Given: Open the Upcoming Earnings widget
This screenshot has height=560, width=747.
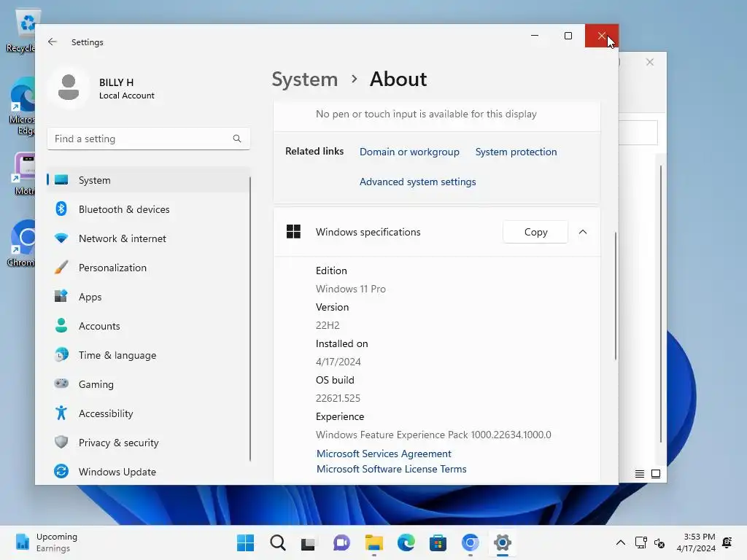Looking at the screenshot, I should pyautogui.click(x=47, y=542).
